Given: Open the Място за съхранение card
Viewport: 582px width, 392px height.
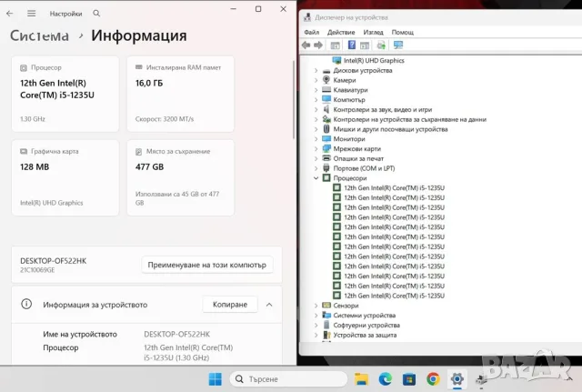Looking at the screenshot, I should (180, 178).
